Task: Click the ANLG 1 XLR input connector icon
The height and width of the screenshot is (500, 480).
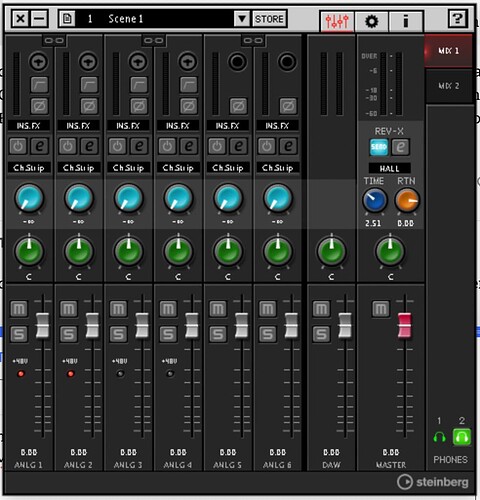Action: coord(38,62)
